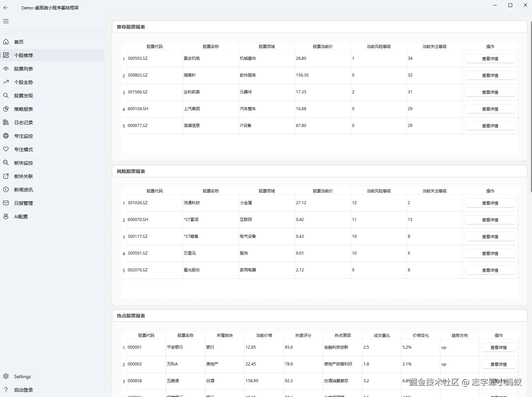This screenshot has height=397, width=532.
Task: Click the mail icon beside 日报管理
Action: (6, 203)
